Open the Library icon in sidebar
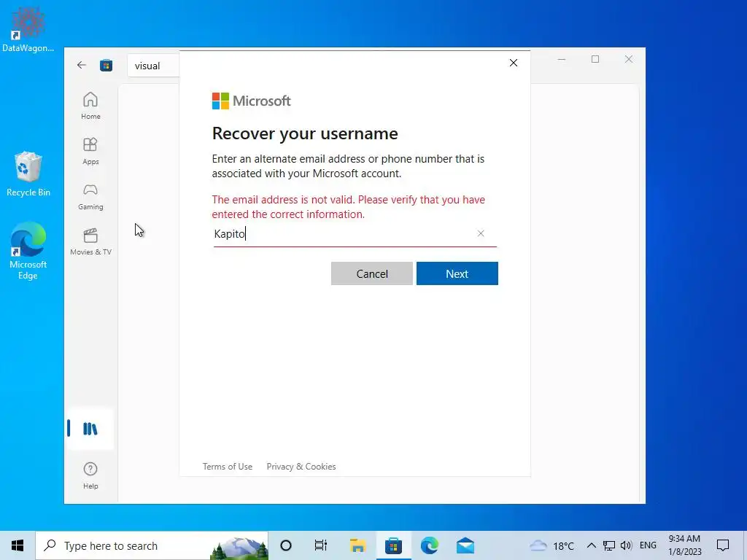The height and width of the screenshot is (560, 747). (x=90, y=429)
